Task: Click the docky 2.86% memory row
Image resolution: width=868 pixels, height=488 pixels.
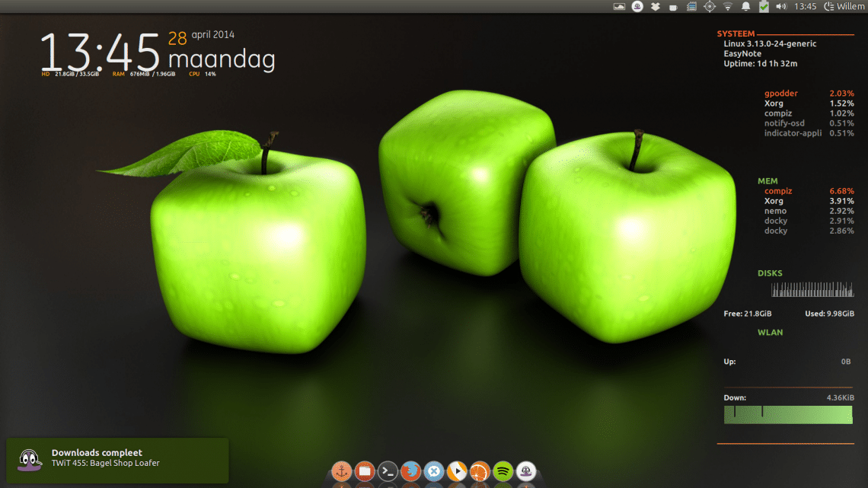Action: coord(809,231)
